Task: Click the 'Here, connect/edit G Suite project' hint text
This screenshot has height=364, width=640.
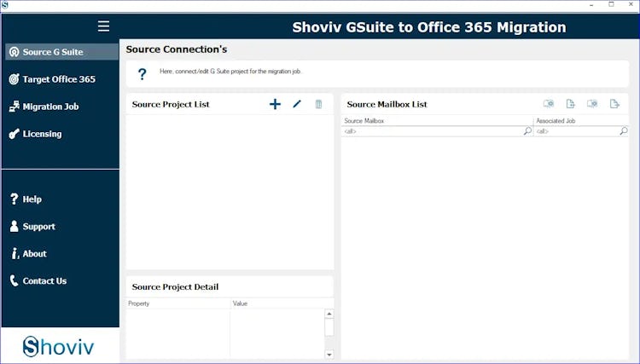Action: pos(230,72)
